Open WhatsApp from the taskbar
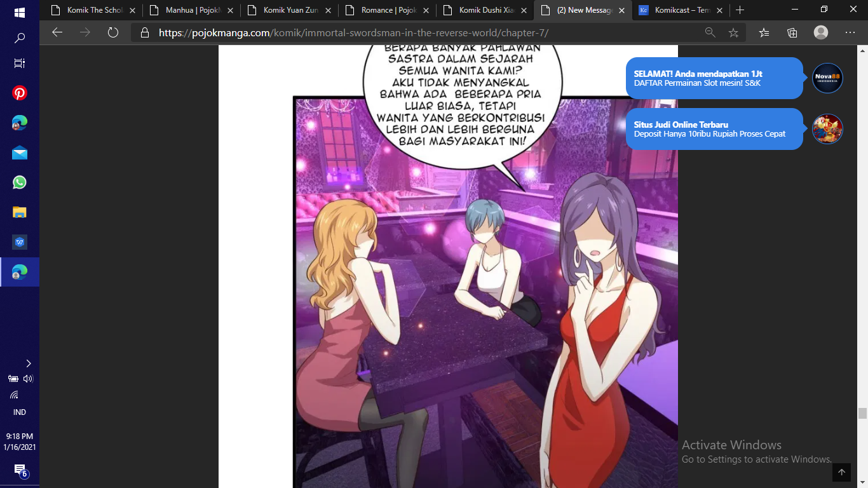The width and height of the screenshot is (868, 488). pos(19,182)
